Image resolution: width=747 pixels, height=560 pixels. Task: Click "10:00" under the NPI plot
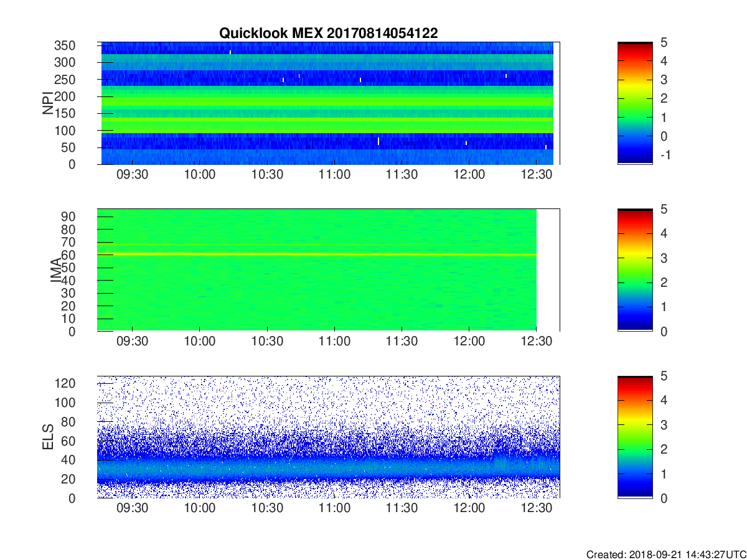[200, 175]
